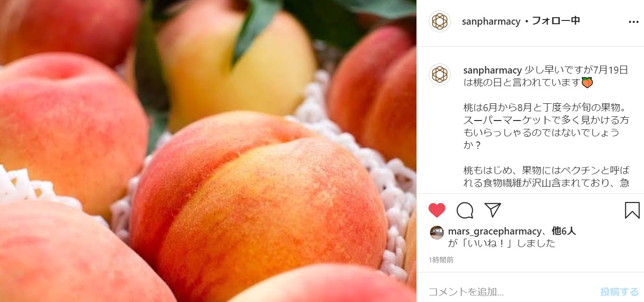The image size is (644, 302).
Task: Click the peach photo of the post
Action: pyautogui.click(x=208, y=151)
